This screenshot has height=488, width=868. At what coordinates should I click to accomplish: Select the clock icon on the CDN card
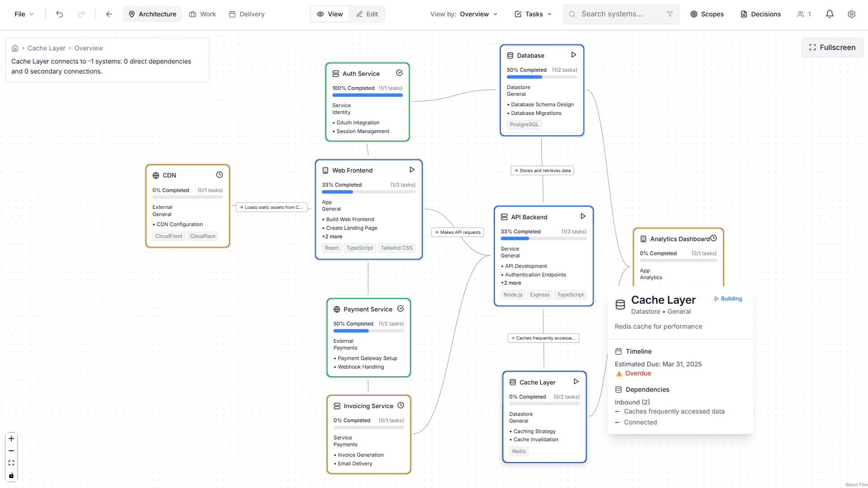coord(220,174)
